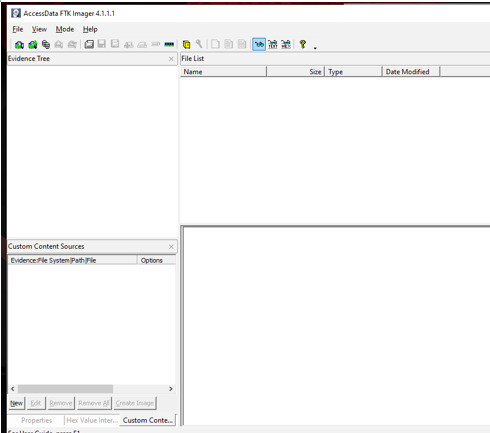490x433 pixels.
Task: Click the Export Disk Image icon
Action: click(102, 44)
